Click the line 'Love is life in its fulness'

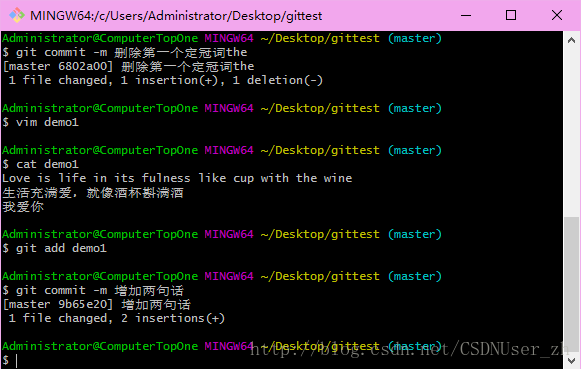click(x=177, y=178)
